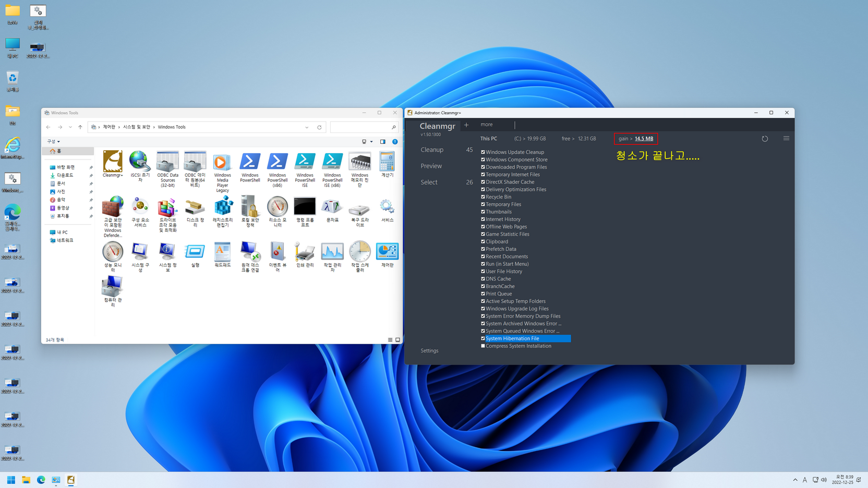Open the Component Services icon
The width and height of the screenshot is (868, 488).
(x=140, y=212)
